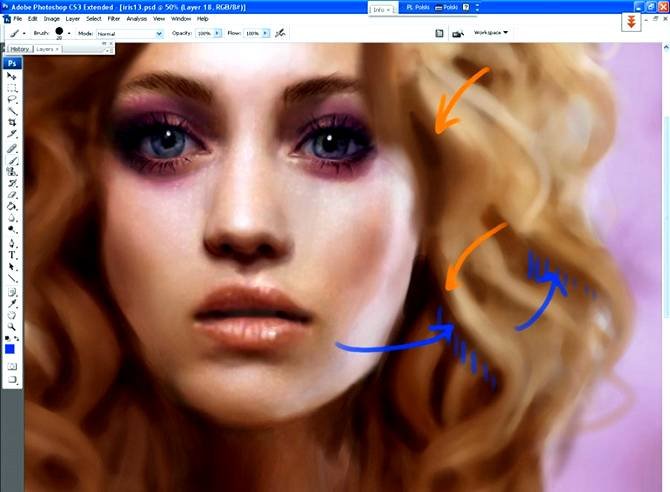The image size is (670, 492).
Task: Open the Image menu
Action: click(49, 18)
